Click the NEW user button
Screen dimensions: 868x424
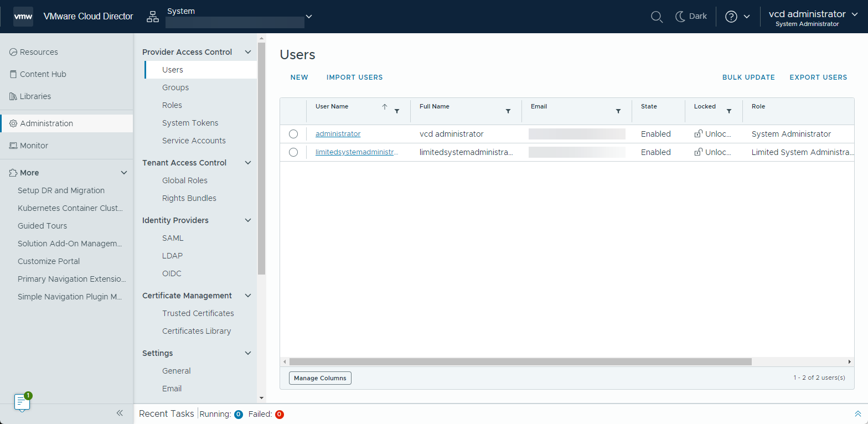(x=299, y=77)
